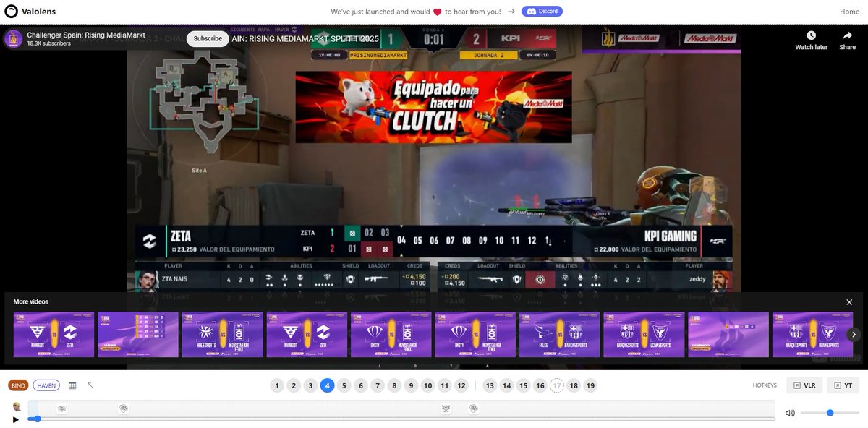This screenshot has height=428, width=868.
Task: Switch to round 12
Action: [461, 385]
